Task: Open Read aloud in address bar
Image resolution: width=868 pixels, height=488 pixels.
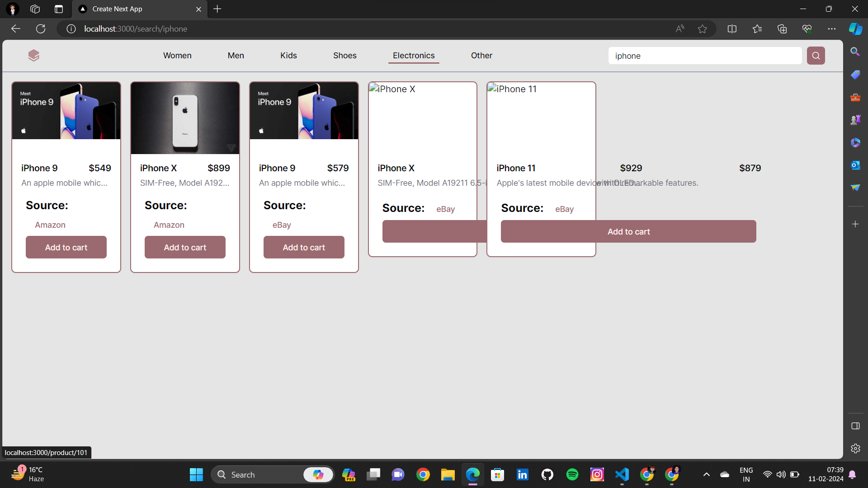Action: pyautogui.click(x=680, y=29)
